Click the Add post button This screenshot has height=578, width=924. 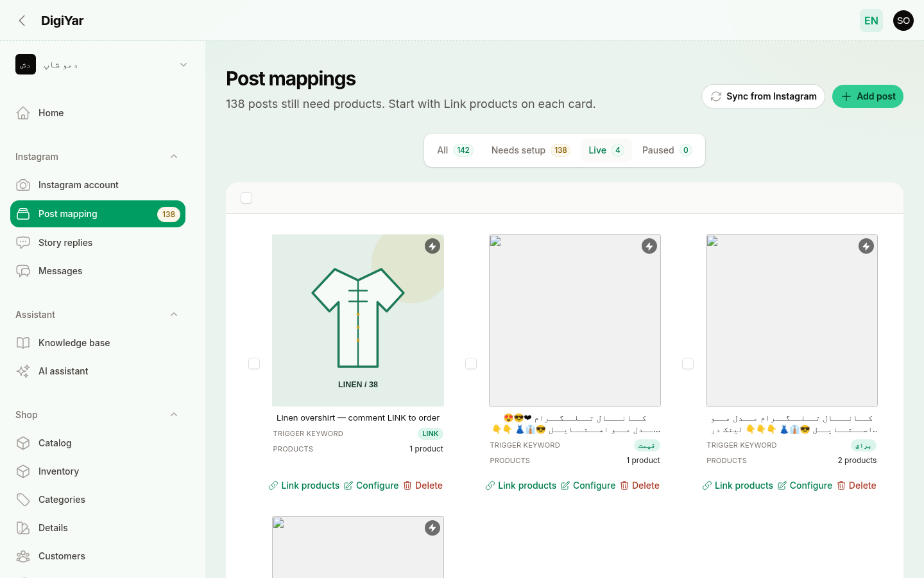coord(868,96)
